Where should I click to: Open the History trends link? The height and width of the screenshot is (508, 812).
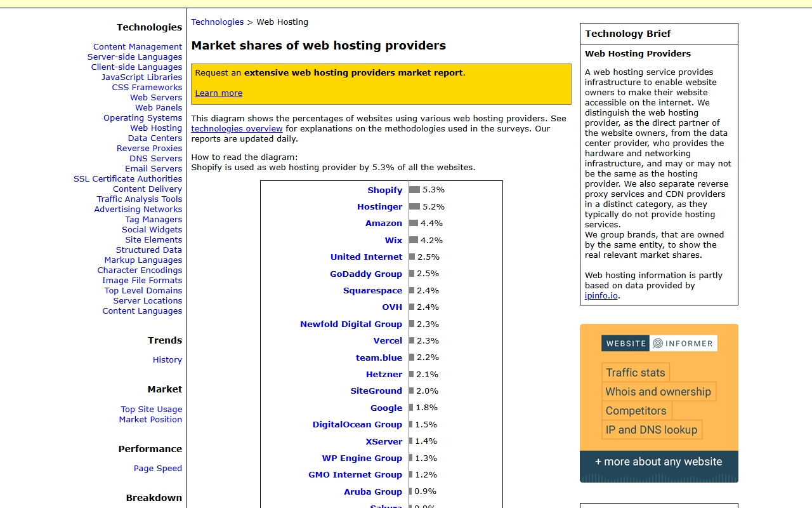(167, 360)
